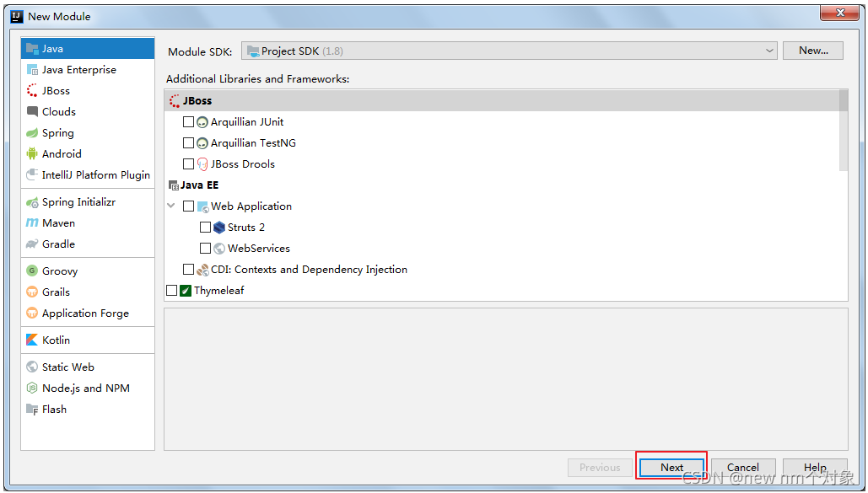The height and width of the screenshot is (493, 868).
Task: Click the New... SDK button
Action: pyautogui.click(x=813, y=51)
